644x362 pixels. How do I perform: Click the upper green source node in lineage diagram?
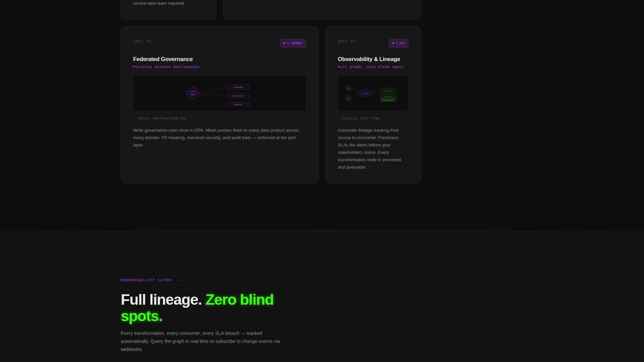pos(348,88)
